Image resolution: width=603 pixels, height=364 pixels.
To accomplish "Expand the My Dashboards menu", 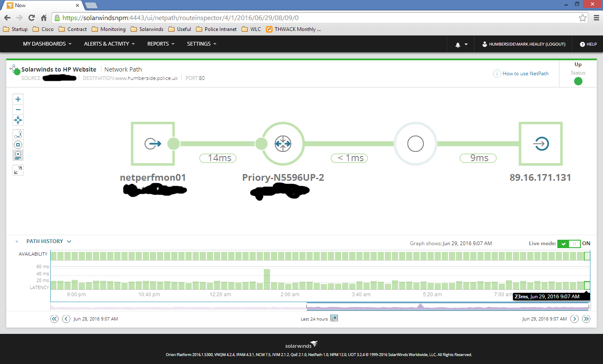I will tap(47, 44).
